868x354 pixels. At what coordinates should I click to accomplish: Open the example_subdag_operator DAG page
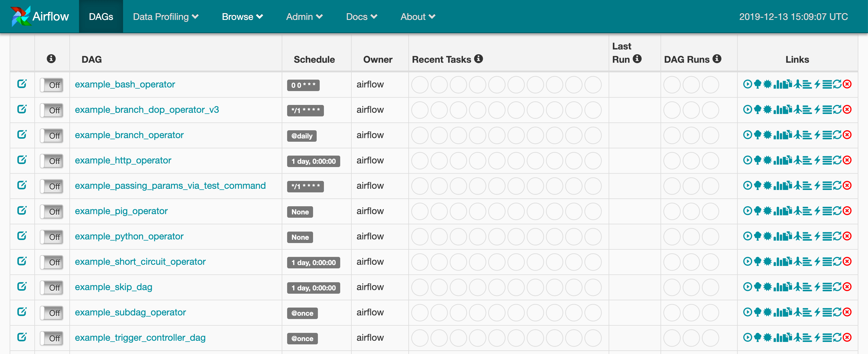coord(130,312)
